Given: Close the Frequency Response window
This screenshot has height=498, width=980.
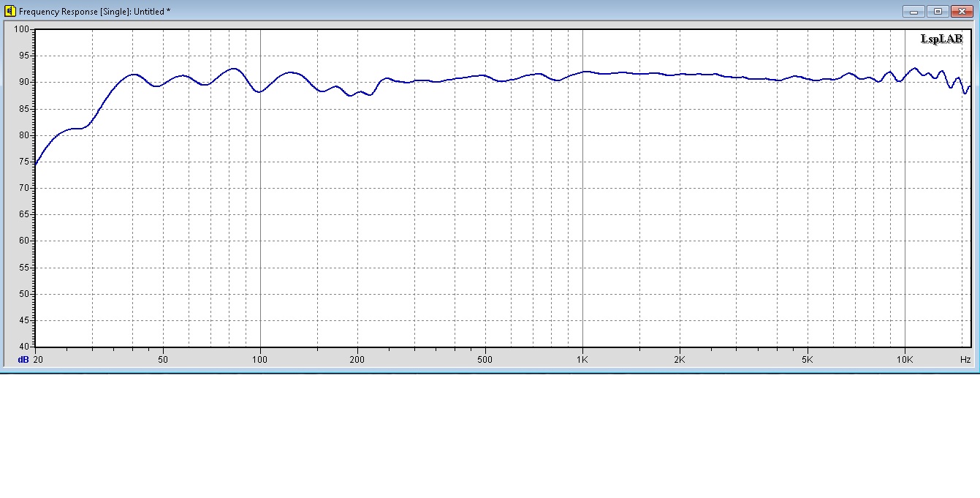Looking at the screenshot, I should pyautogui.click(x=962, y=11).
